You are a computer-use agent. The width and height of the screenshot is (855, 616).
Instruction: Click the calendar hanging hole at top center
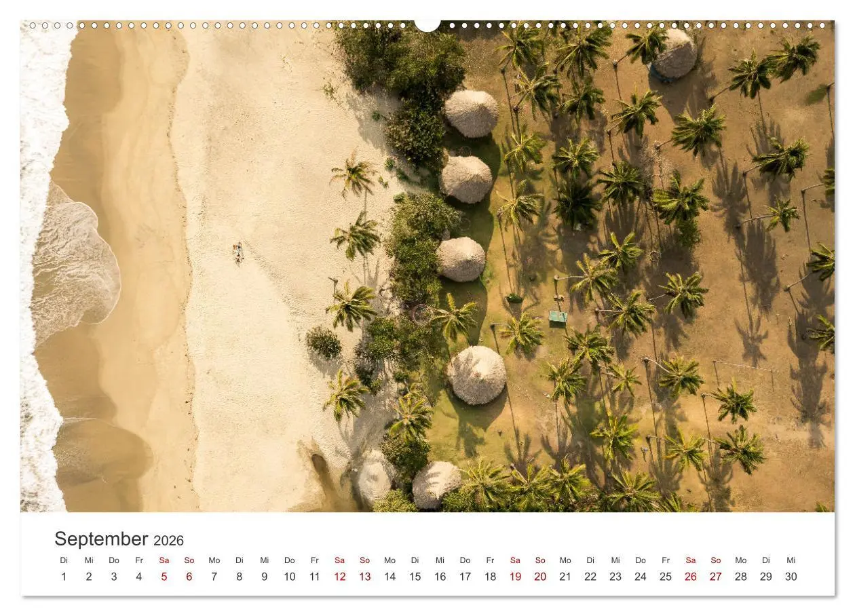coord(427,24)
